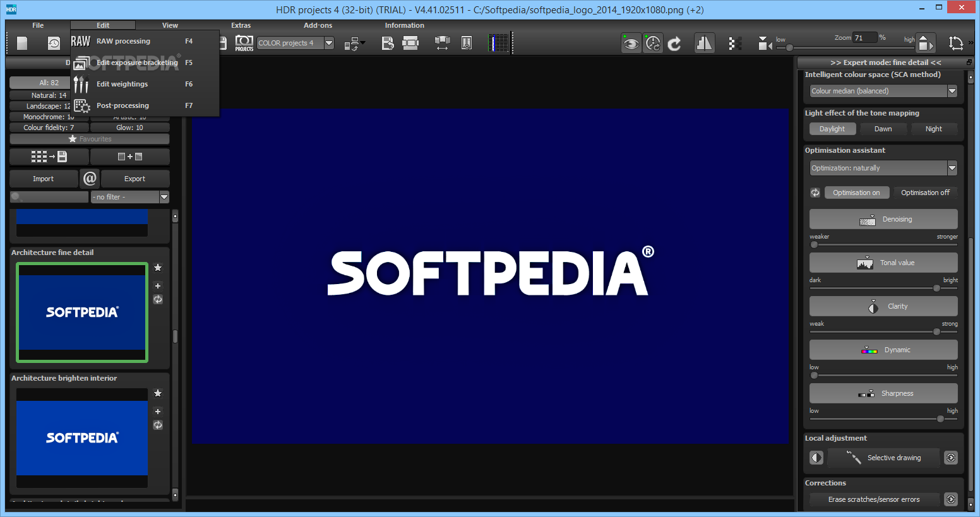The width and height of the screenshot is (980, 517).
Task: Choose Post-processing from Edit menu
Action: coord(145,105)
